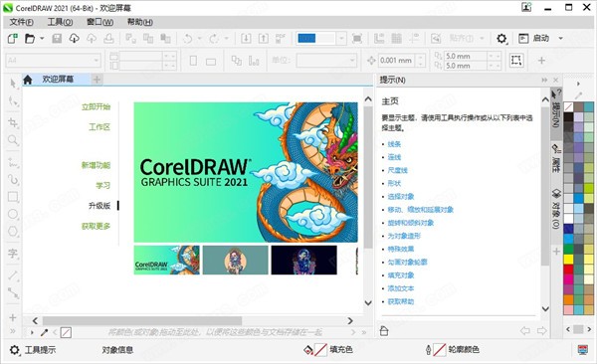Click the Import icon

click(246, 39)
